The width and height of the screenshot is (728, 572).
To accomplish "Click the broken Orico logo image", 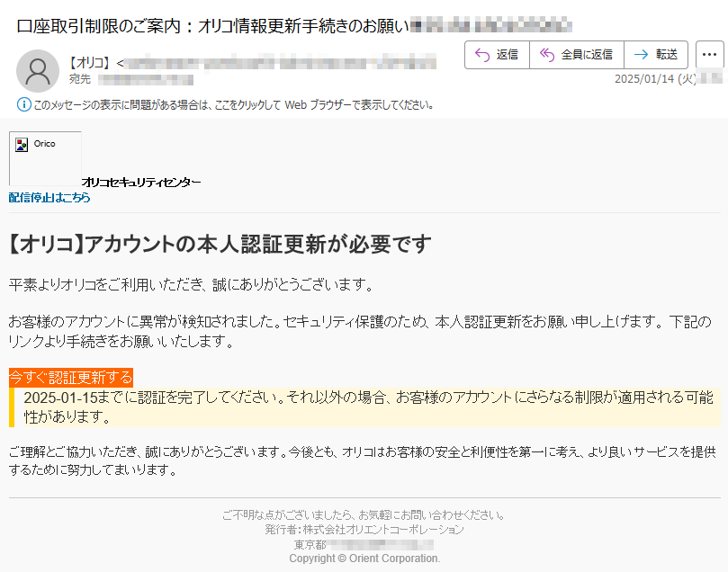I will [45, 158].
